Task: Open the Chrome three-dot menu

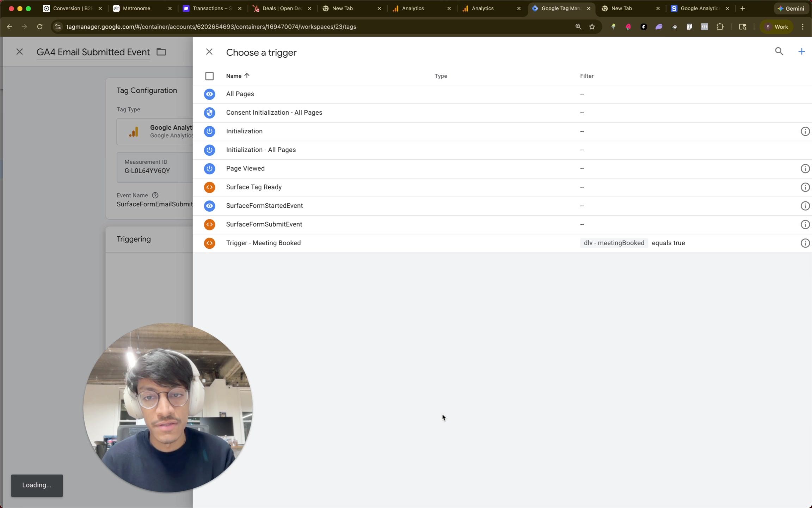Action: click(x=803, y=26)
